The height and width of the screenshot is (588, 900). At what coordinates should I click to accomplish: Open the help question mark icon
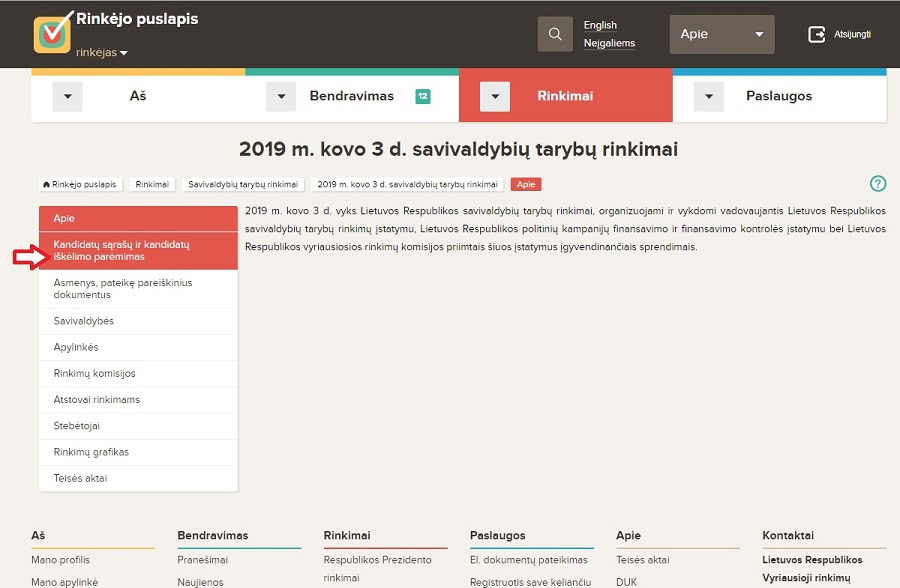(x=878, y=184)
